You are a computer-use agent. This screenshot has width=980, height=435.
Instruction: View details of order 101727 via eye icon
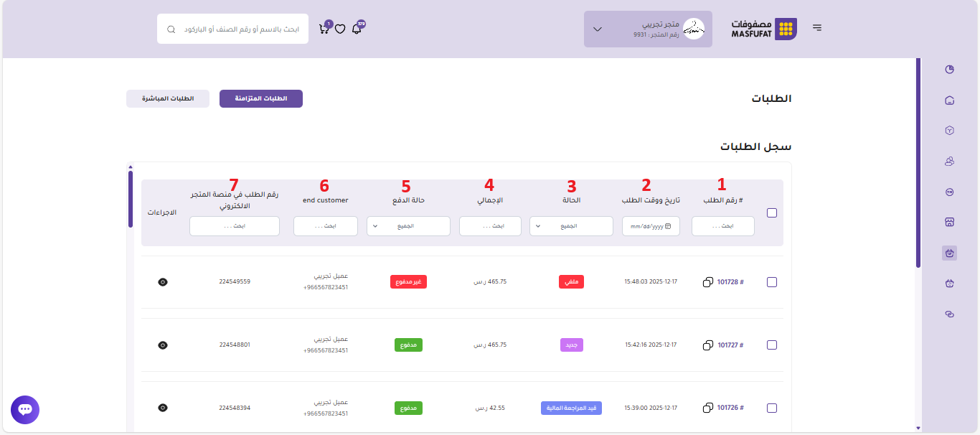point(163,345)
